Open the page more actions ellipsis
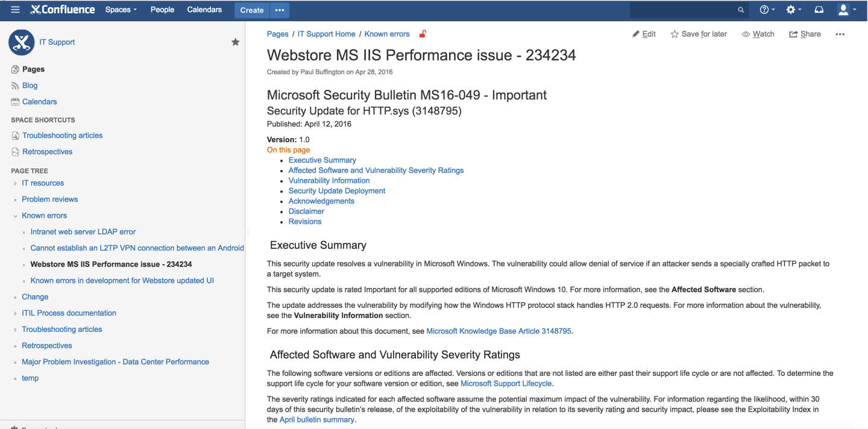Image resolution: width=868 pixels, height=429 pixels. (840, 34)
